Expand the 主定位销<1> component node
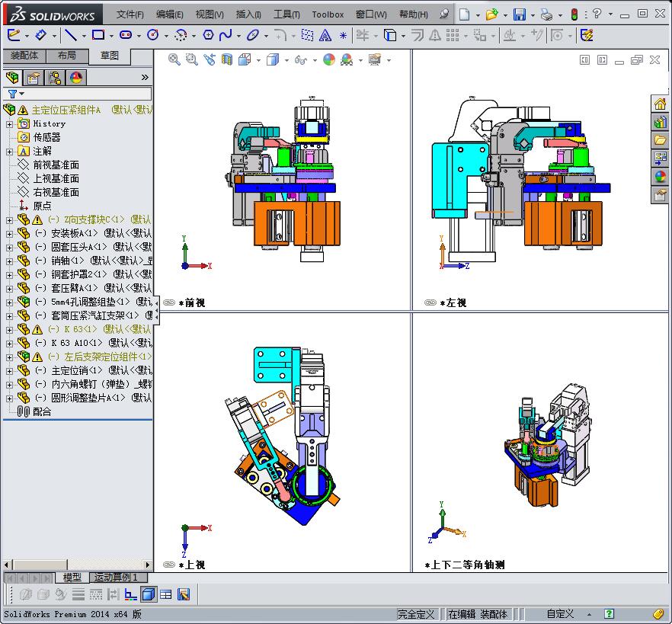The width and height of the screenshot is (672, 624). (x=9, y=371)
